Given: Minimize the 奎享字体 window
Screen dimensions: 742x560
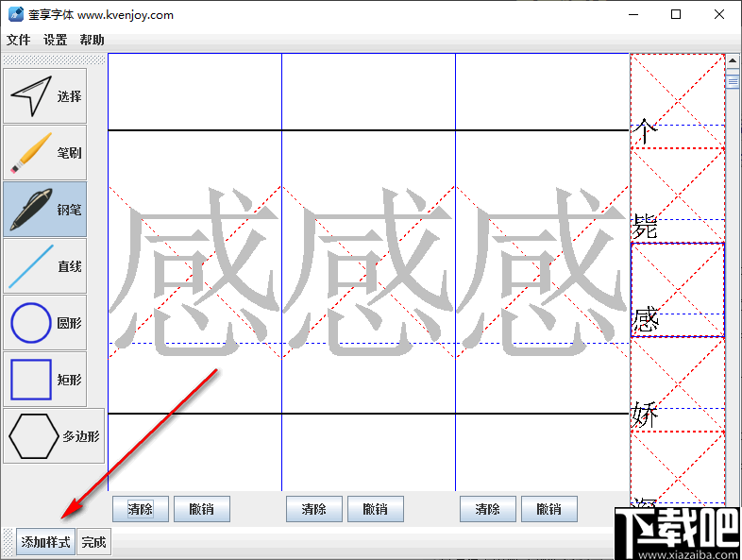Looking at the screenshot, I should pos(633,14).
